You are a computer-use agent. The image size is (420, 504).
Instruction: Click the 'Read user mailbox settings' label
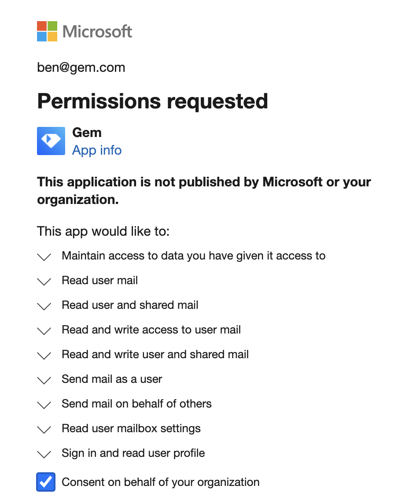131,429
